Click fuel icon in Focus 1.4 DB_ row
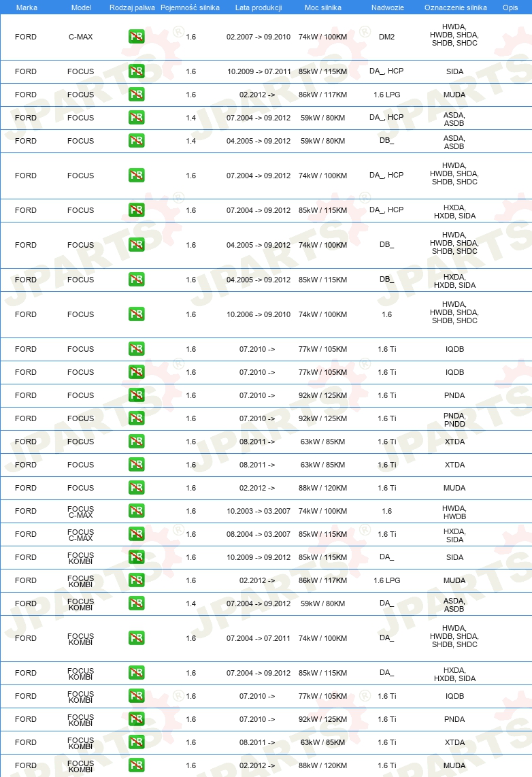Viewport: 532px width, 777px height. tap(136, 141)
